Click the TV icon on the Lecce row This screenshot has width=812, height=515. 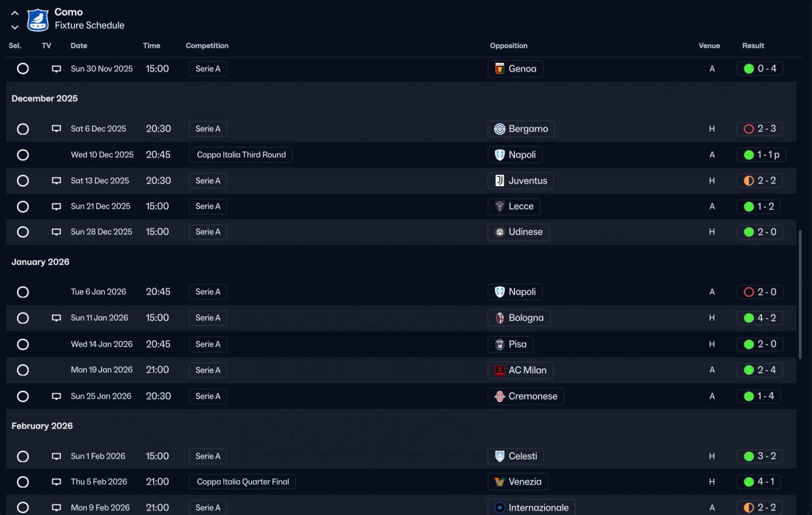coord(56,206)
